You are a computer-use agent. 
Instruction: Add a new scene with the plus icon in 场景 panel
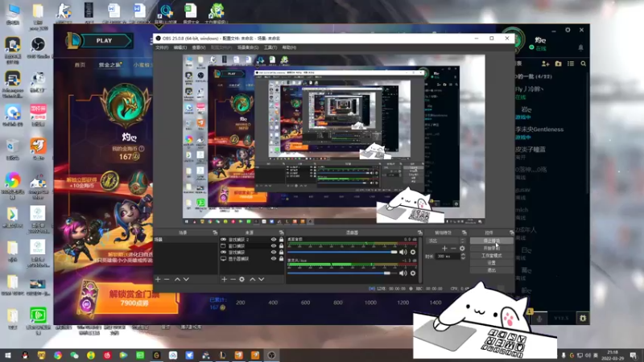pos(158,279)
